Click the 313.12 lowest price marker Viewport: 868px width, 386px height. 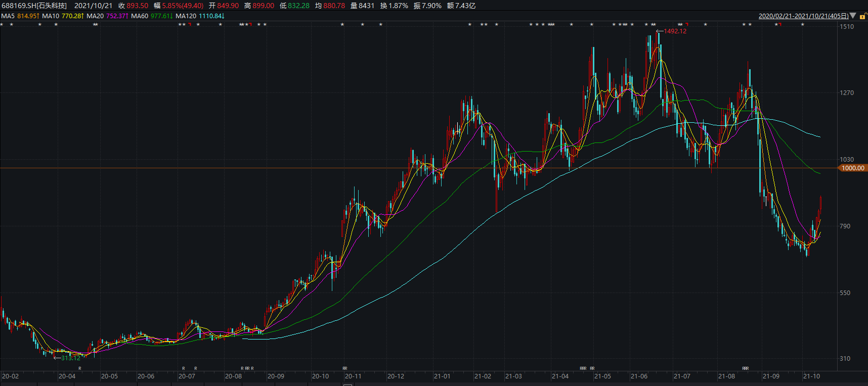[x=70, y=358]
